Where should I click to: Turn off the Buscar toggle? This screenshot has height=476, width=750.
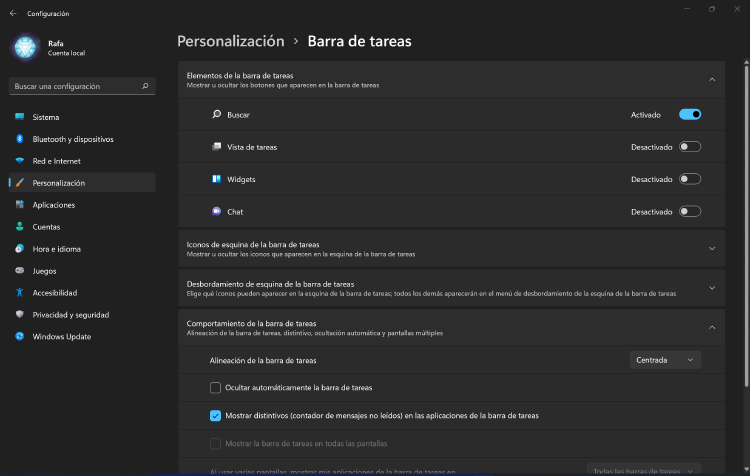tap(690, 114)
